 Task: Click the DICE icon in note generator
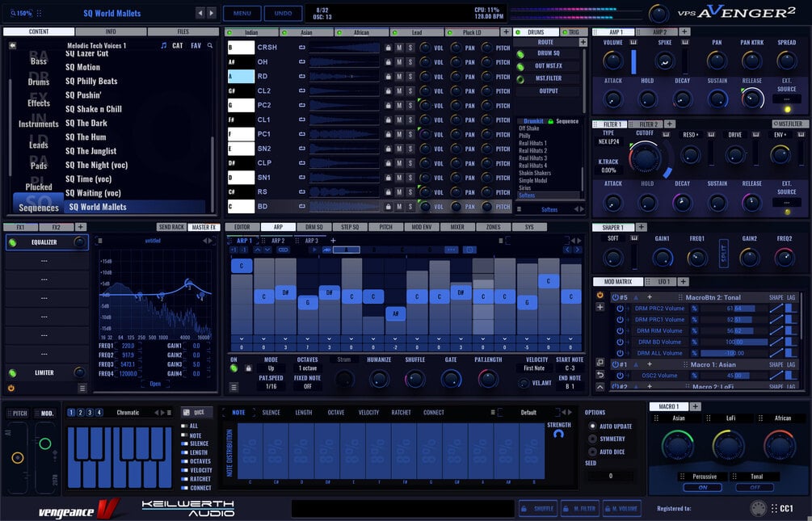click(187, 412)
